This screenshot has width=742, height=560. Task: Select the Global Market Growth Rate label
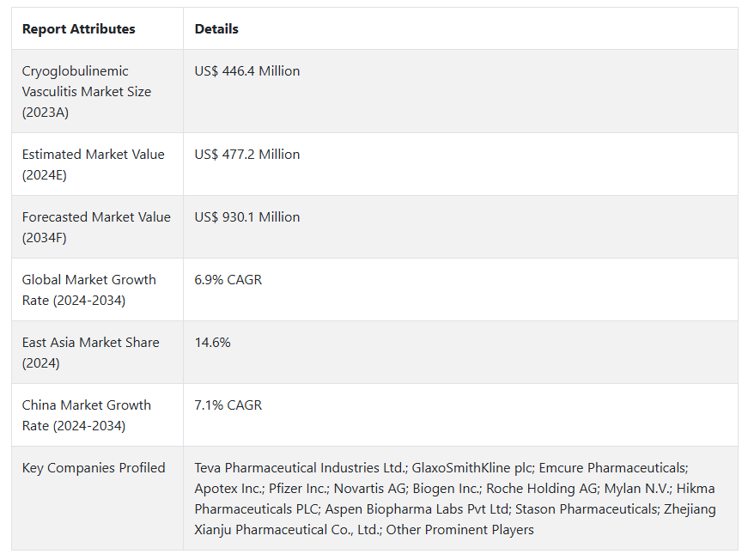click(x=89, y=289)
